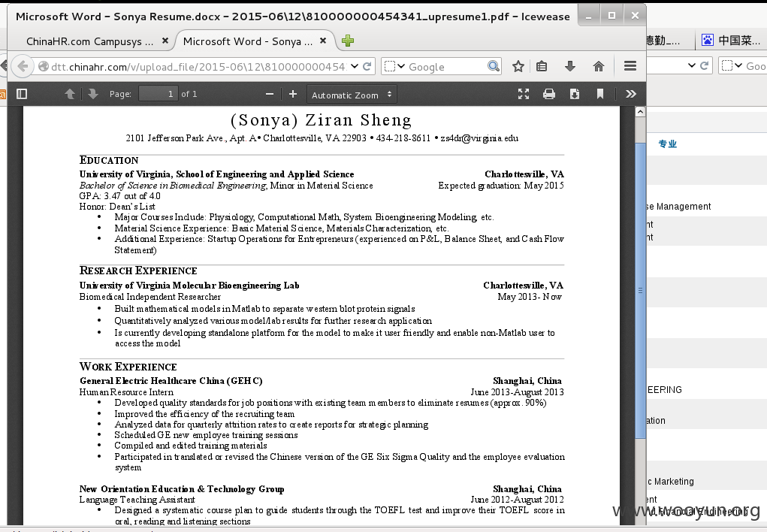Bookmark this page with star icon

[x=518, y=66]
